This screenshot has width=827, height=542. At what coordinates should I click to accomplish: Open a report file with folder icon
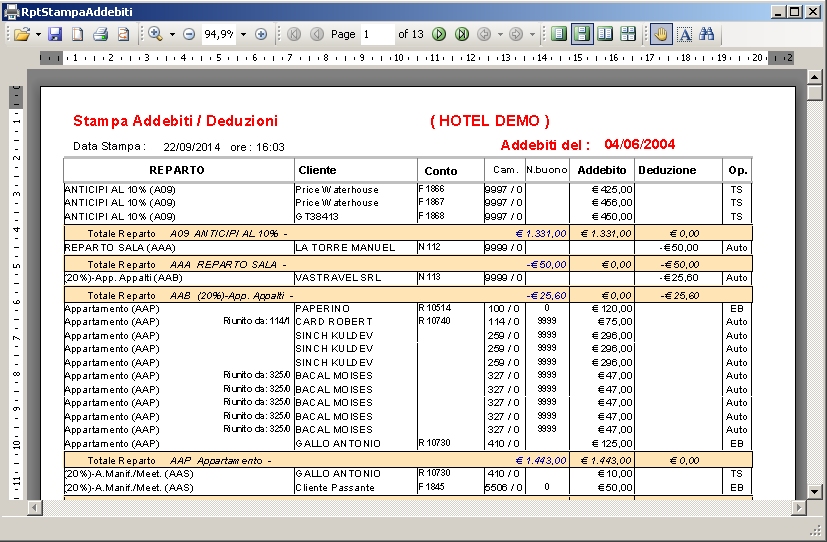click(x=22, y=34)
